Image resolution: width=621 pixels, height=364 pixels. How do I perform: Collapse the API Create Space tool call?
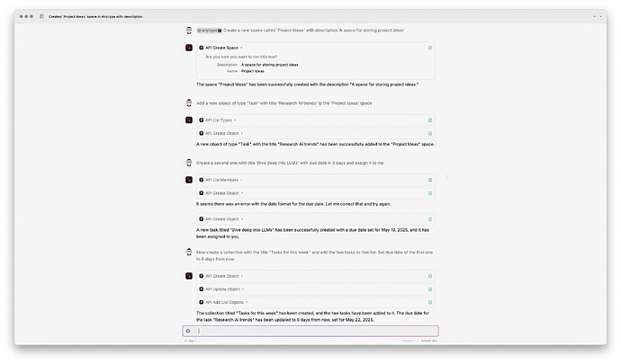(241, 48)
